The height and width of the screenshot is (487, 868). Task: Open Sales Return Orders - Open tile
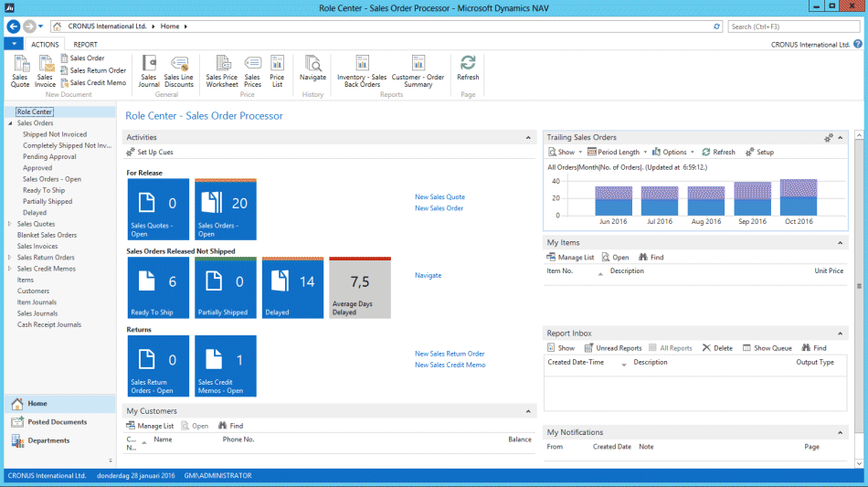click(x=158, y=365)
